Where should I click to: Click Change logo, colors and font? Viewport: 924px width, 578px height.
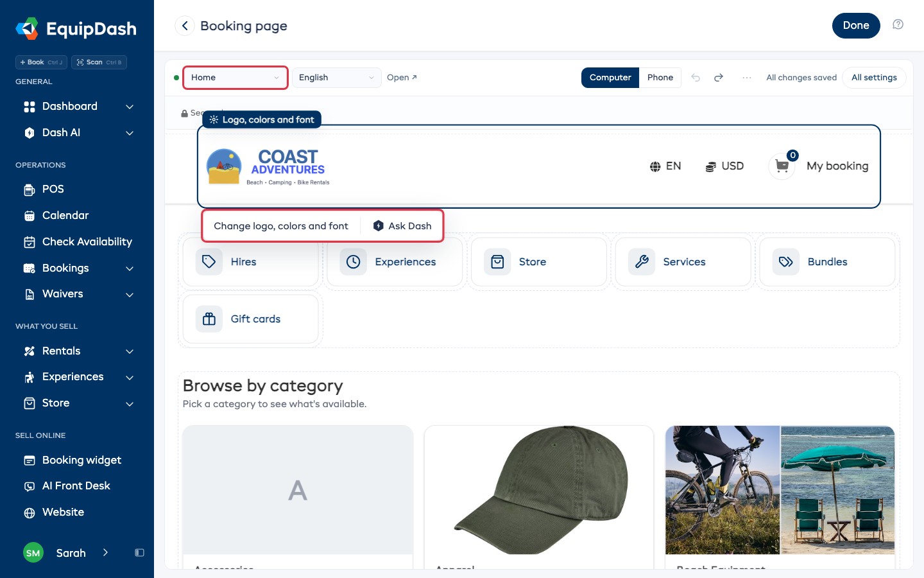281,226
